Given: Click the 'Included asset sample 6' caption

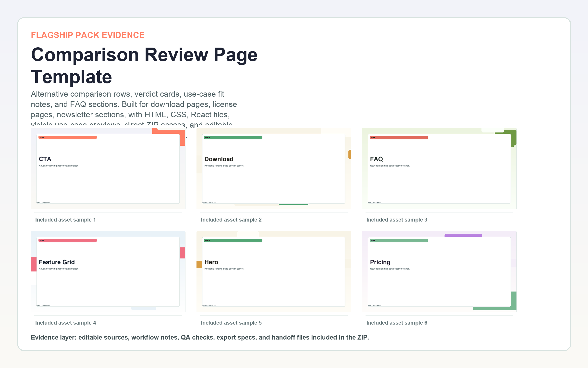Looking at the screenshot, I should point(397,323).
